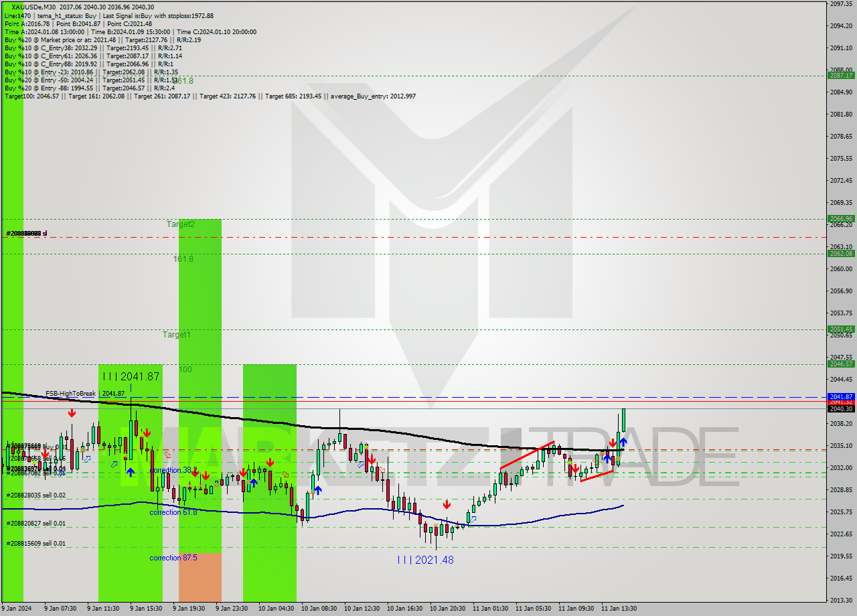Click the blue up arrow below the 2041.87 candle
857x616 pixels.
[x=131, y=472]
